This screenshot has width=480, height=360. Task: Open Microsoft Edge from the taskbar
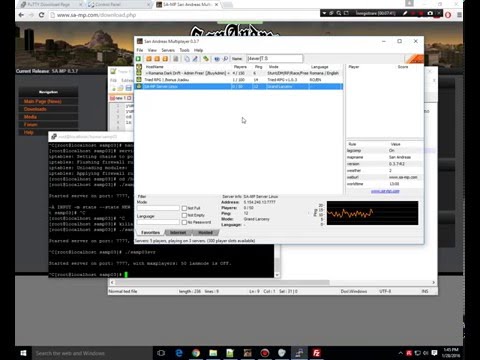(x=179, y=353)
